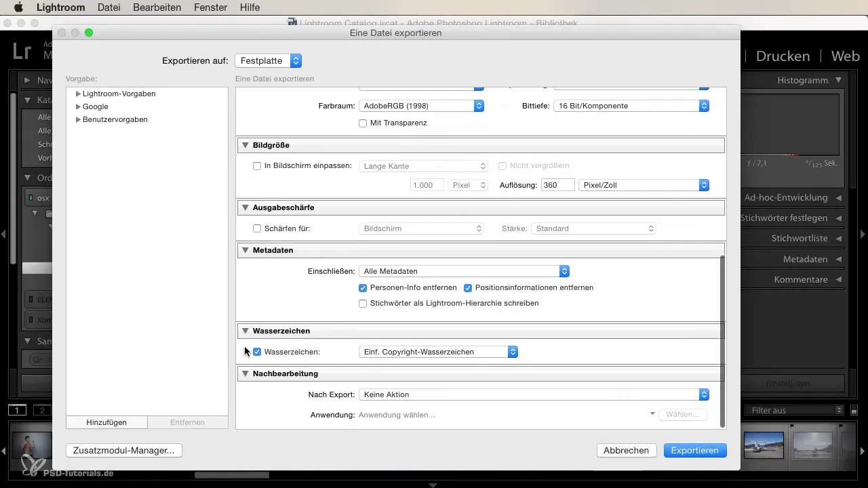Click the 1.000 size input field

click(x=427, y=185)
